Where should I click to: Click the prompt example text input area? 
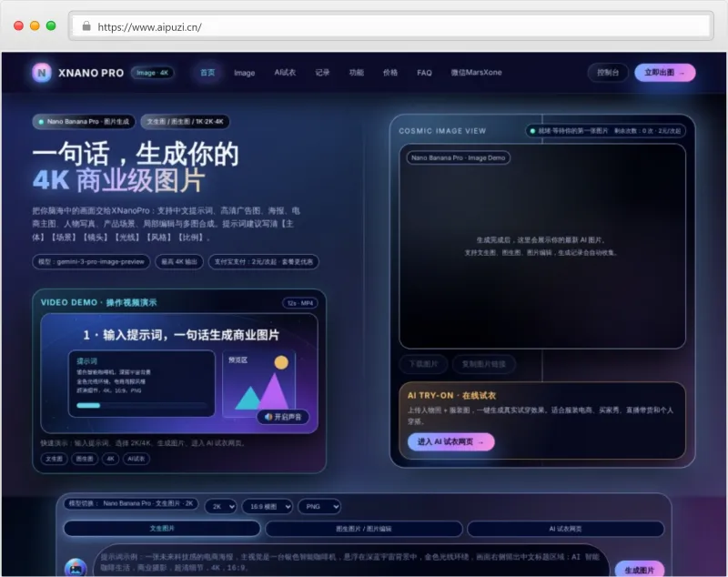351,562
